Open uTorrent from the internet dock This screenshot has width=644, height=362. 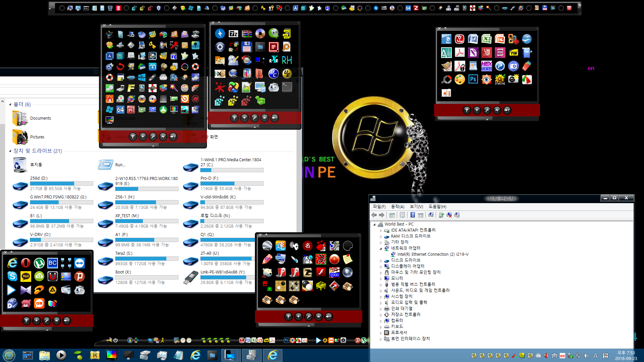[x=39, y=263]
